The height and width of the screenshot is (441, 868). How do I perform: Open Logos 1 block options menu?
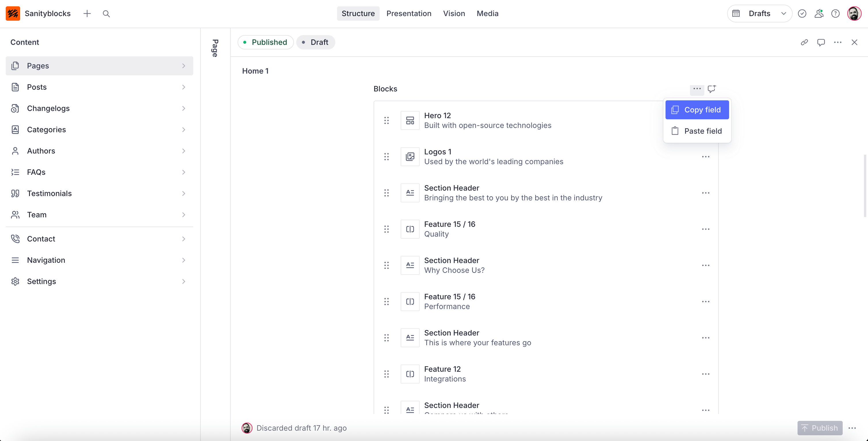[706, 157]
